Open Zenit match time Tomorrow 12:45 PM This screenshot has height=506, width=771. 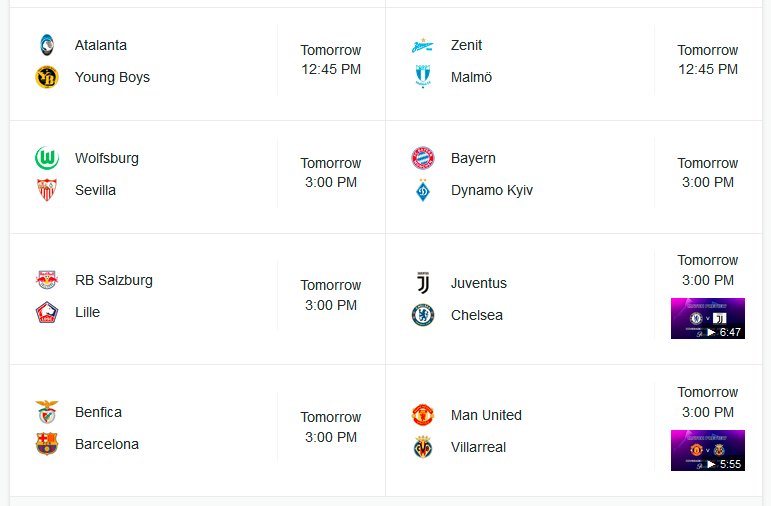708,60
